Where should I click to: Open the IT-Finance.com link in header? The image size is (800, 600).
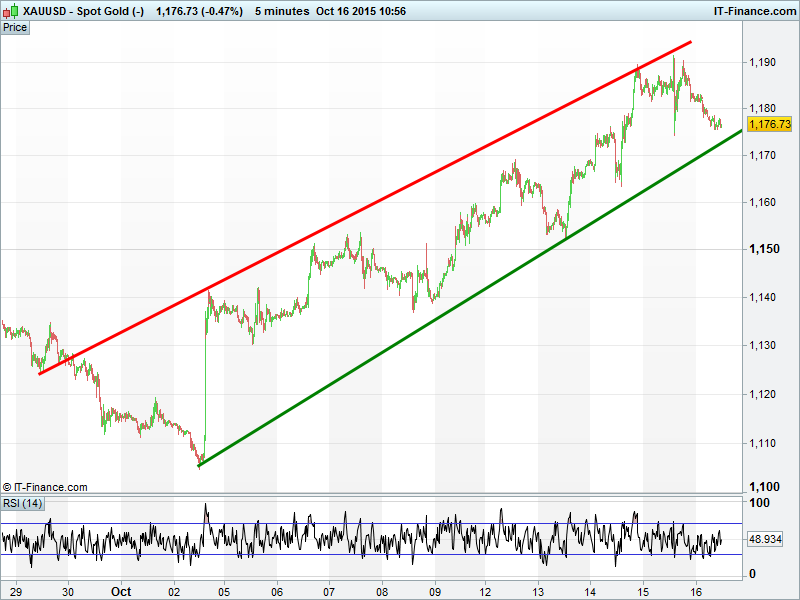tap(755, 11)
